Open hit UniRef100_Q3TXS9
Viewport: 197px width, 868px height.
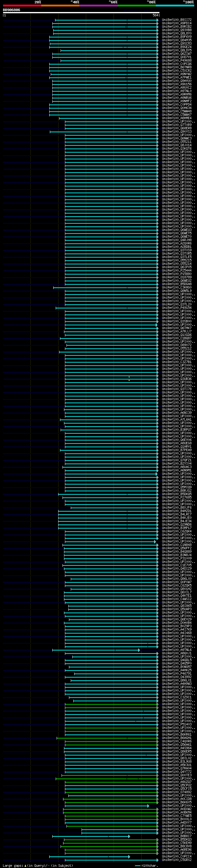[x=176, y=250]
